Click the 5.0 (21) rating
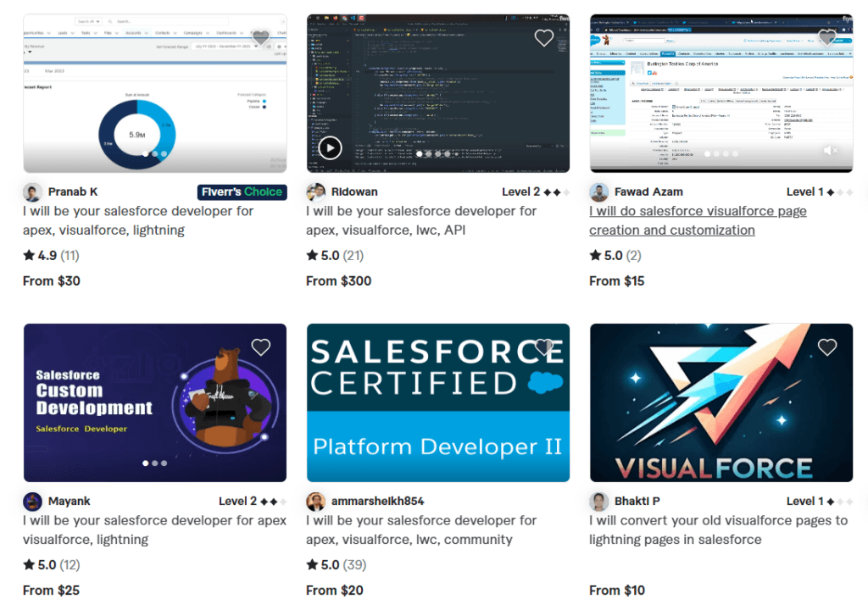The height and width of the screenshot is (610, 868). [x=335, y=255]
